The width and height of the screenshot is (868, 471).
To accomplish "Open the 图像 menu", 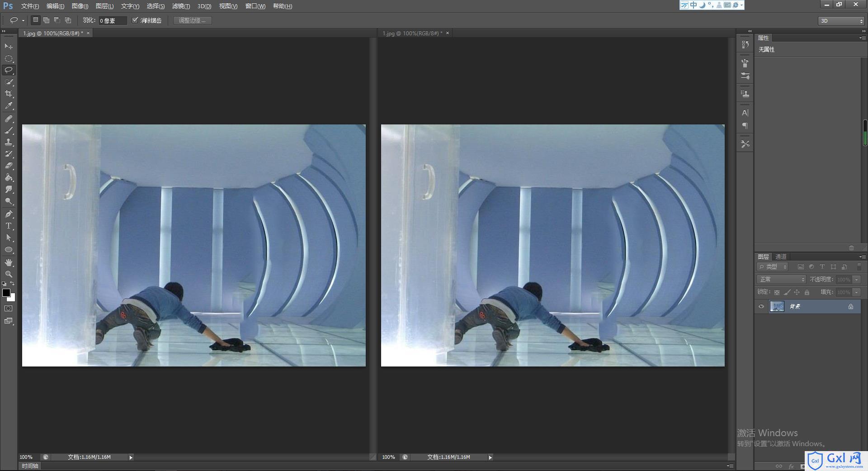I will pos(80,6).
